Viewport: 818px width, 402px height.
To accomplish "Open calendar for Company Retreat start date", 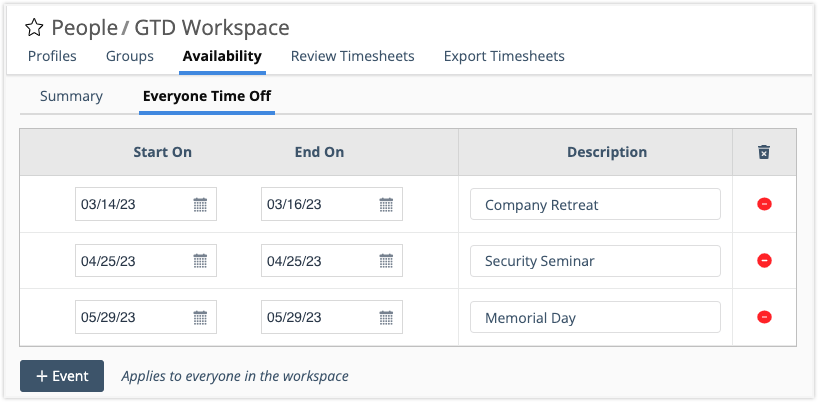I will pyautogui.click(x=200, y=205).
